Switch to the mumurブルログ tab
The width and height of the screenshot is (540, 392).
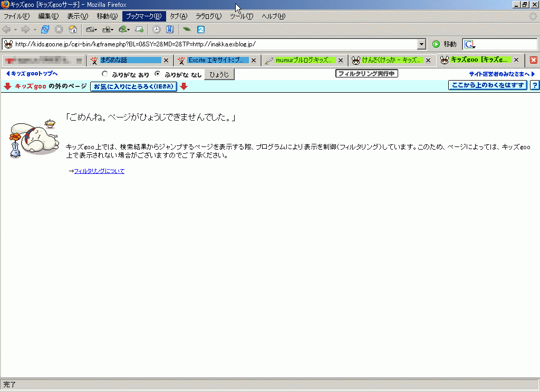tap(300, 60)
